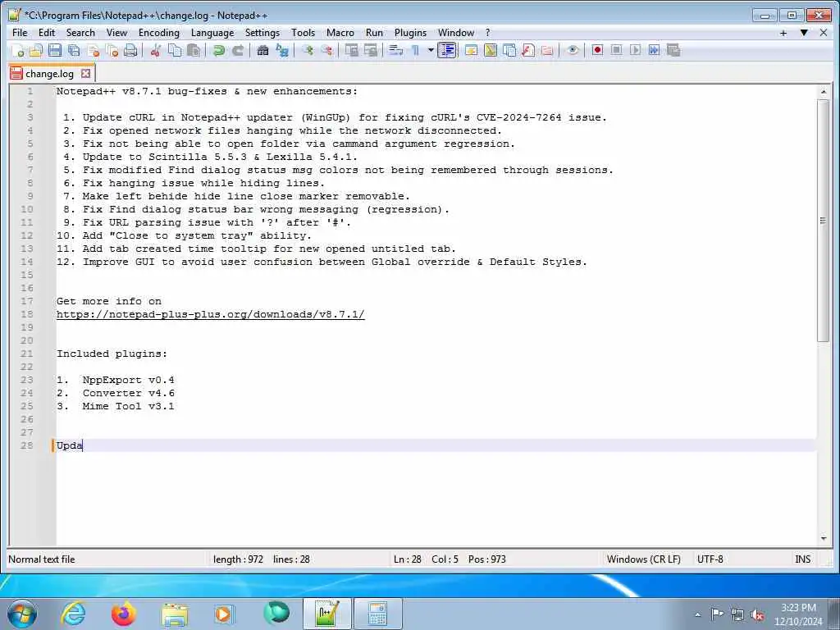Click the Redo toolbar icon
This screenshot has height=630, width=840.
point(238,50)
